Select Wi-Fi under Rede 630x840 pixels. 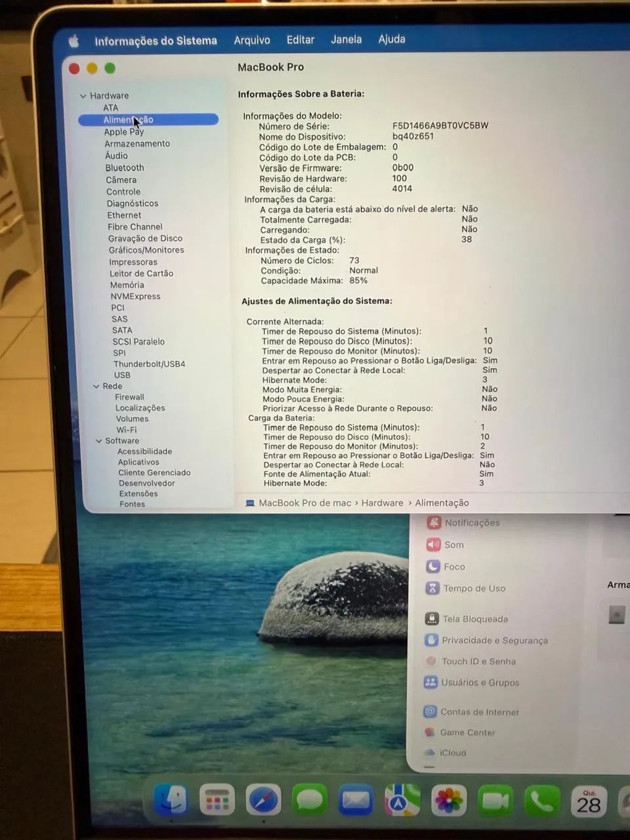[127, 430]
